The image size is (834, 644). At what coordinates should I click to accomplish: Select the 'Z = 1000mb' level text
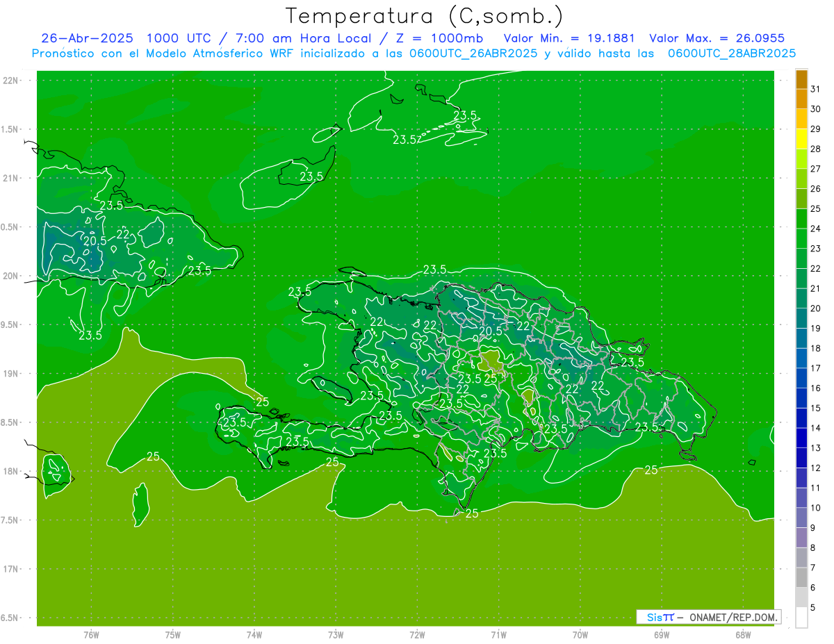439,38
